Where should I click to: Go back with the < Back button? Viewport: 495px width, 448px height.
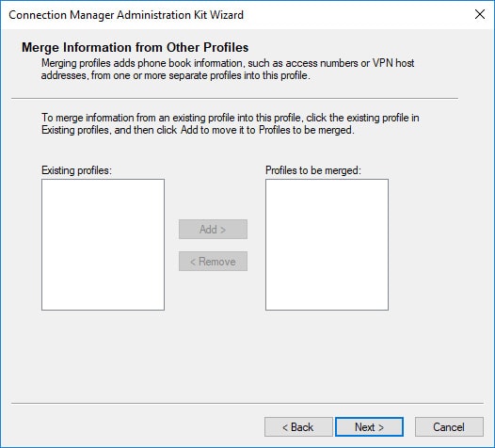pyautogui.click(x=298, y=427)
